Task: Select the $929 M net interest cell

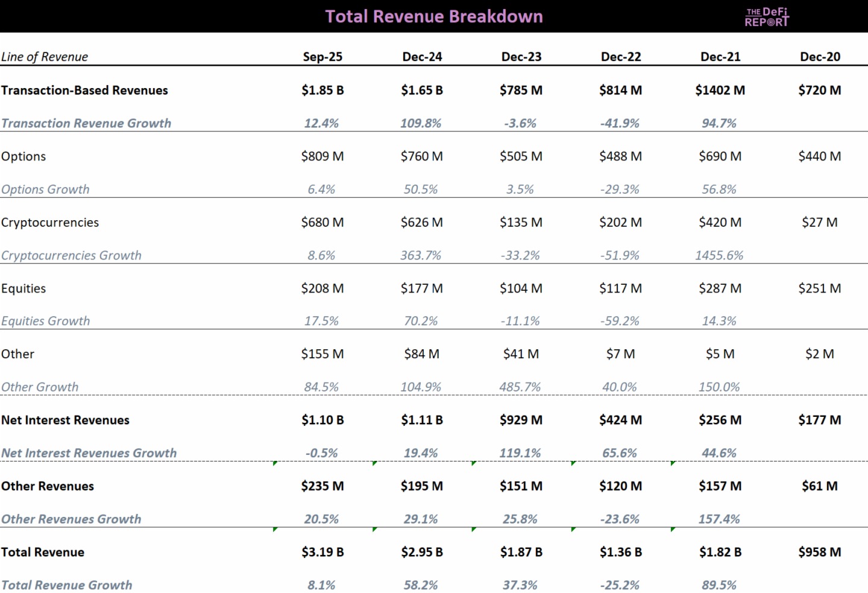Action: click(521, 420)
